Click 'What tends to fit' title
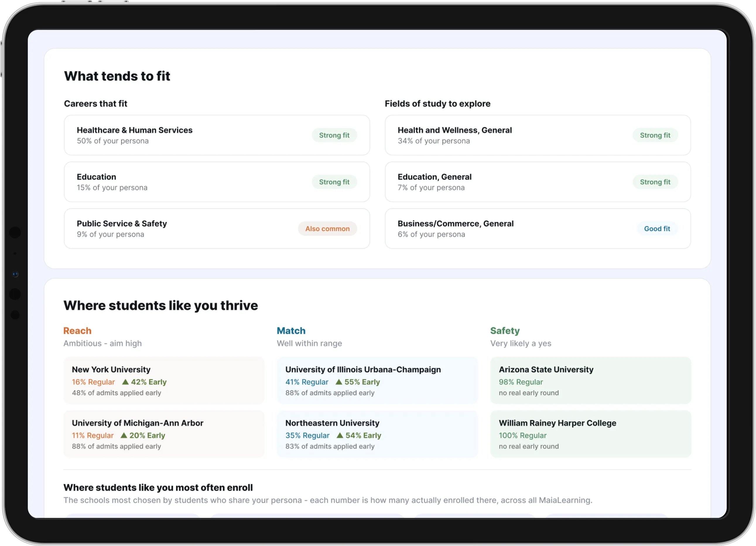 click(117, 76)
